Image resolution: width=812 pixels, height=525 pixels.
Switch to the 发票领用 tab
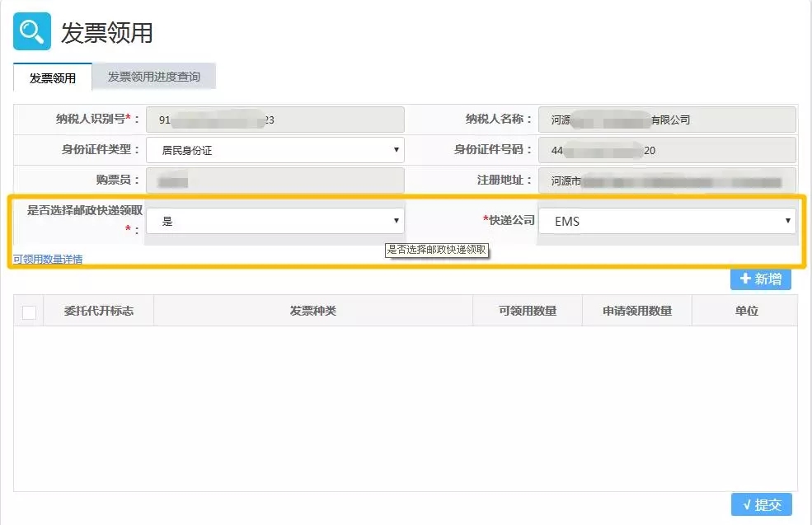point(52,77)
